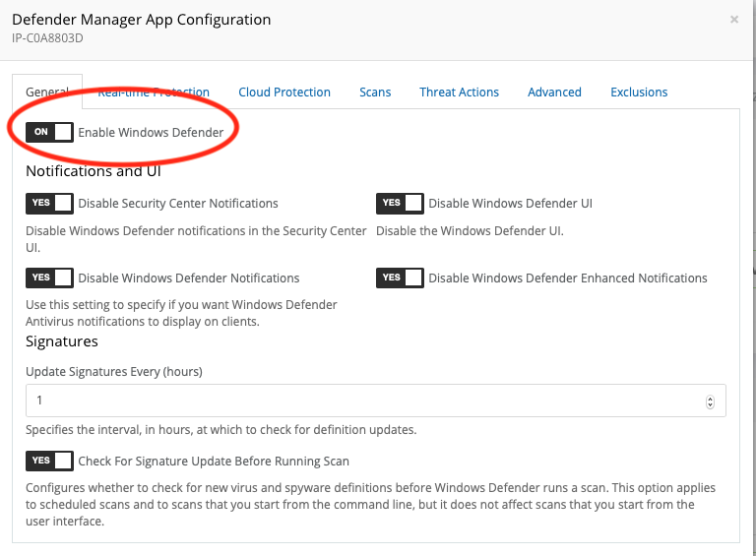Click the definition updates interval description

click(x=220, y=430)
